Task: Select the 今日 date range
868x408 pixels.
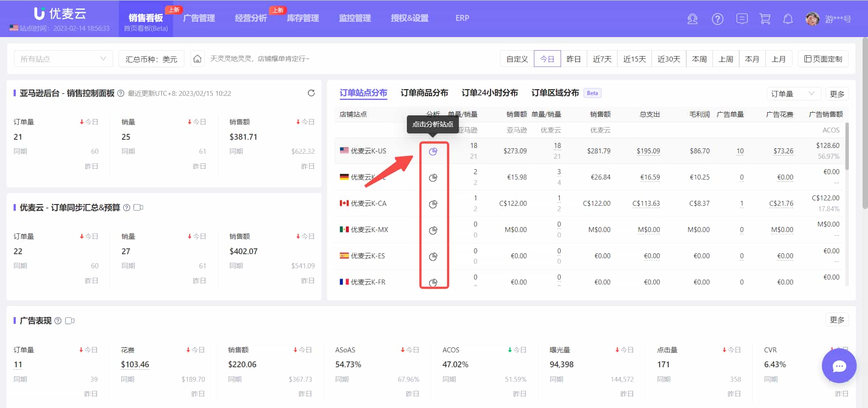Action: pyautogui.click(x=547, y=59)
